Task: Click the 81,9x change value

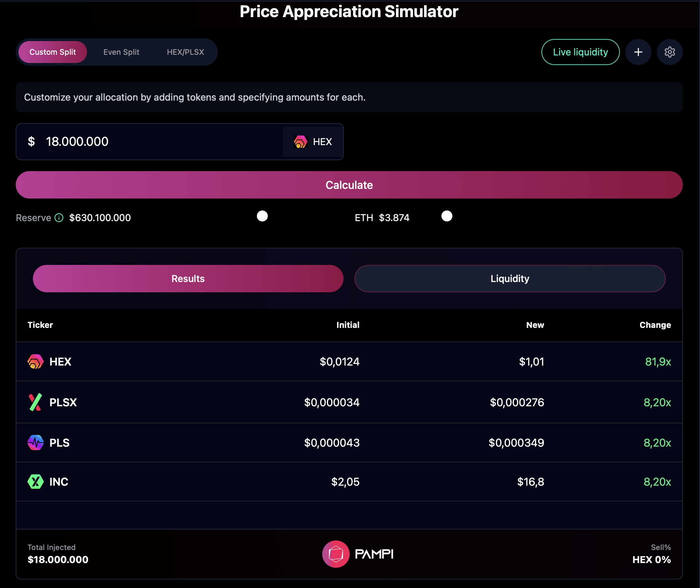Action: (x=658, y=361)
